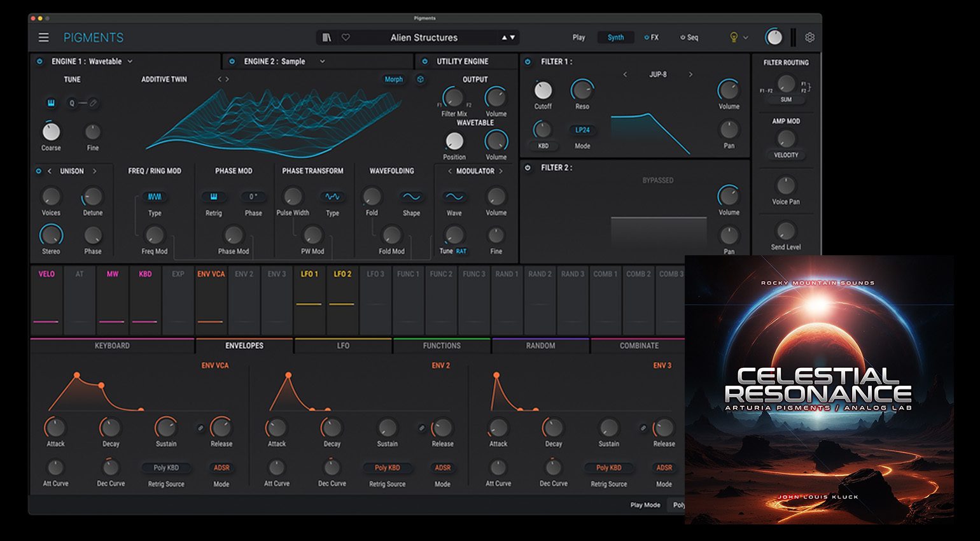Click the Alien Structures preset name
The width and height of the screenshot is (980, 541).
click(424, 38)
